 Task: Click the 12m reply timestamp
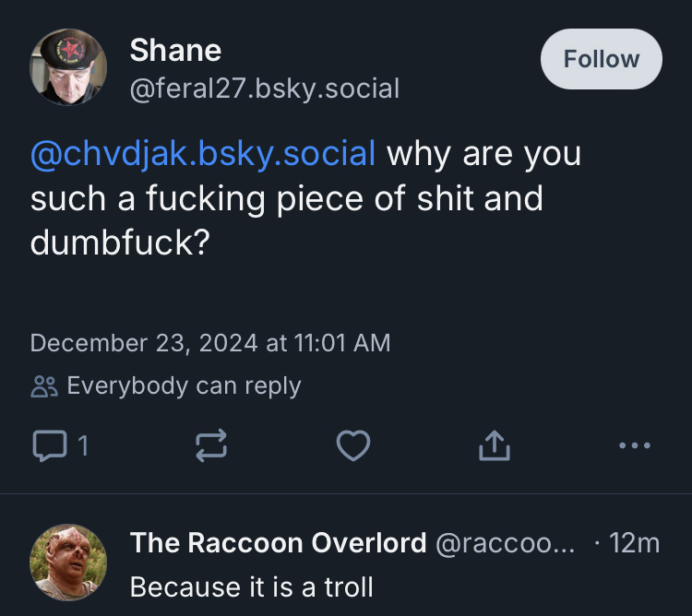click(635, 543)
